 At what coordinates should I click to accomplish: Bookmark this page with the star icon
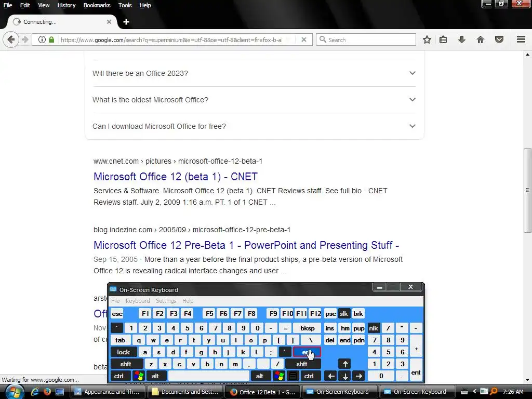pyautogui.click(x=427, y=39)
